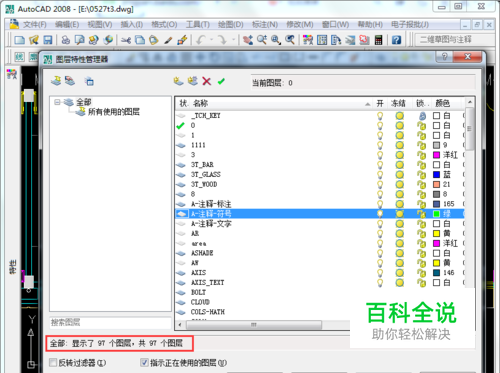Select the layer row named A-注释-标注
This screenshot has height=373, width=500.
pos(320,204)
